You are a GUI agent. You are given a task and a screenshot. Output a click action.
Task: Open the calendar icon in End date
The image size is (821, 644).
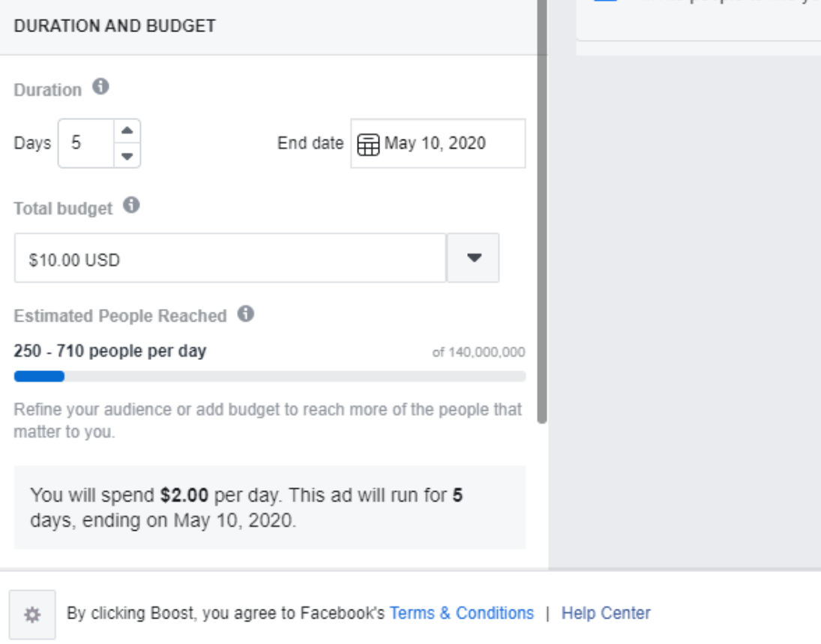point(367,144)
